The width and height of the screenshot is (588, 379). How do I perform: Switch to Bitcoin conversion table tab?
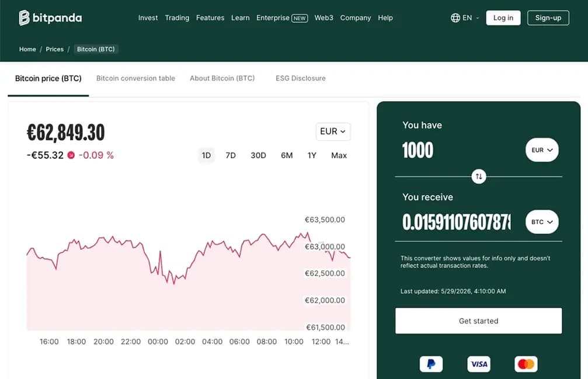click(135, 78)
